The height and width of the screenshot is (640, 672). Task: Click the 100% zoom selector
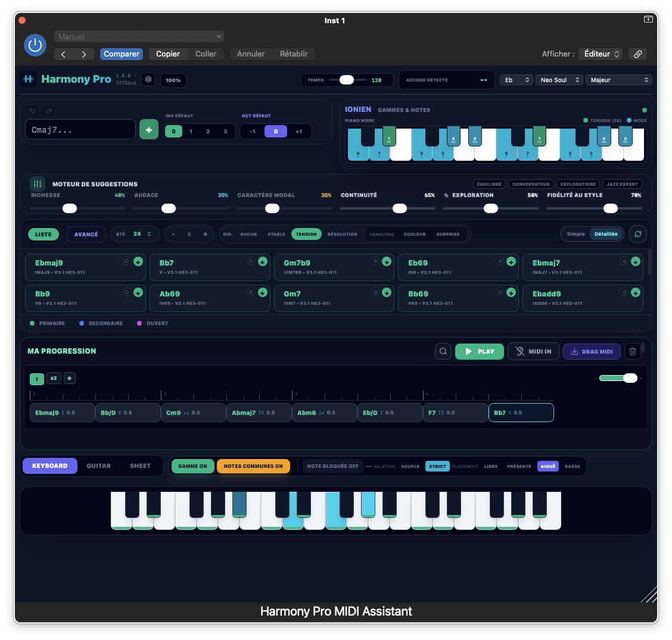click(173, 80)
